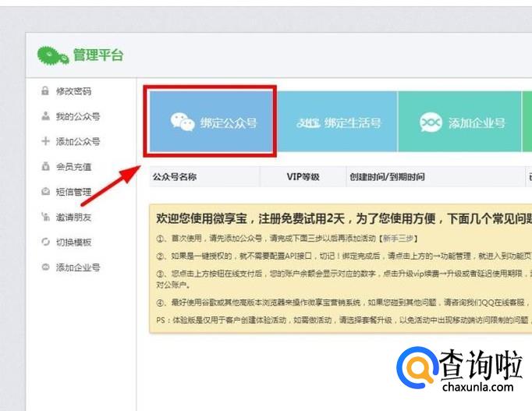Click the 会员充值 sidebar icon
This screenshot has width=532, height=411.
coord(45,166)
